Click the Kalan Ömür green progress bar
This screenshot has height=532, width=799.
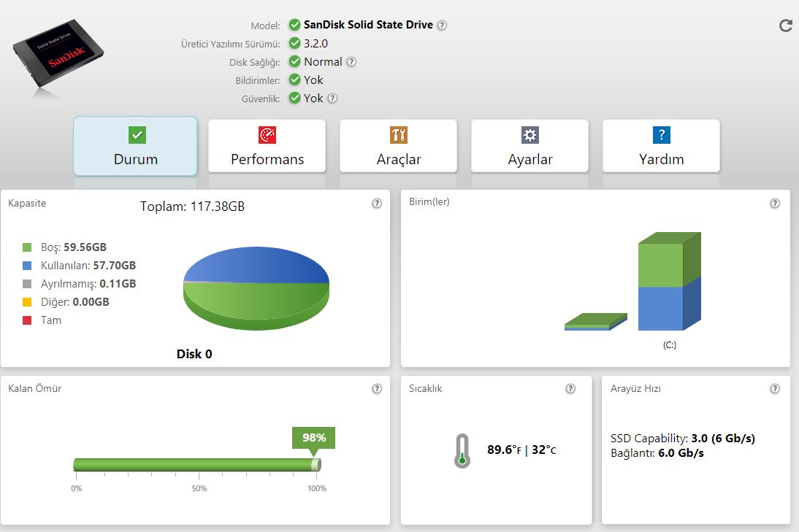click(x=197, y=464)
